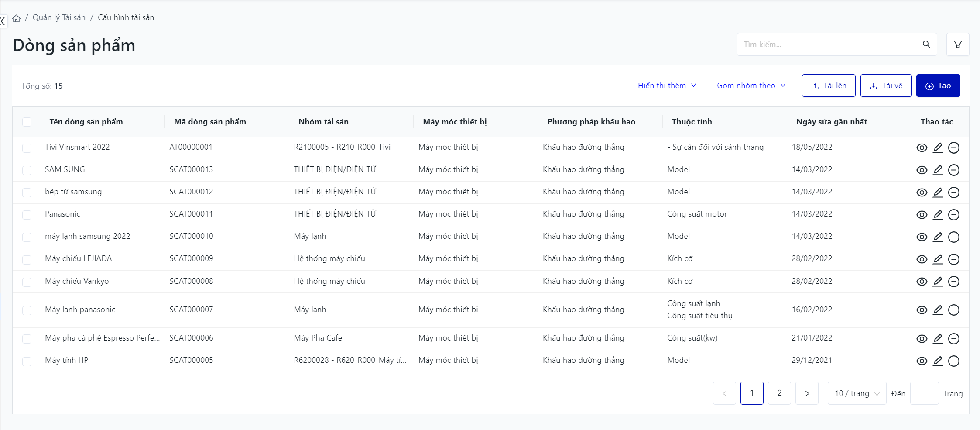980x430 pixels.
Task: Select the bếp từ samsung row checkbox
Action: click(27, 193)
